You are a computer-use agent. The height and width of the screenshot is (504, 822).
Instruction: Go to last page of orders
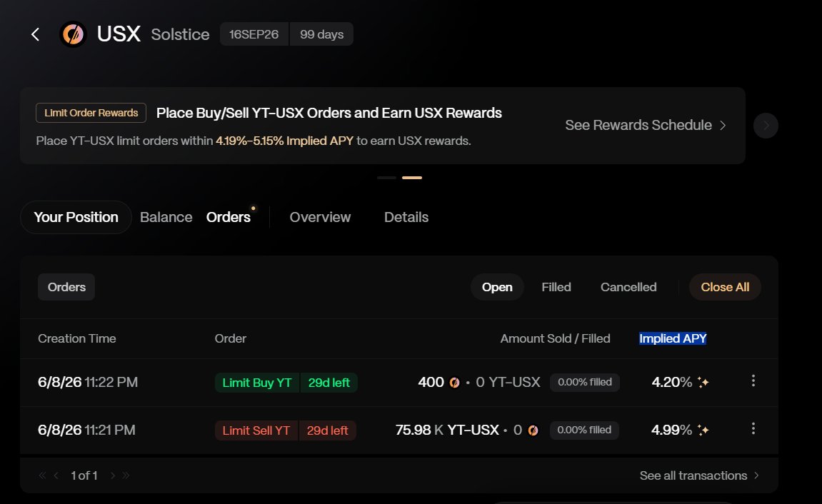tap(126, 475)
